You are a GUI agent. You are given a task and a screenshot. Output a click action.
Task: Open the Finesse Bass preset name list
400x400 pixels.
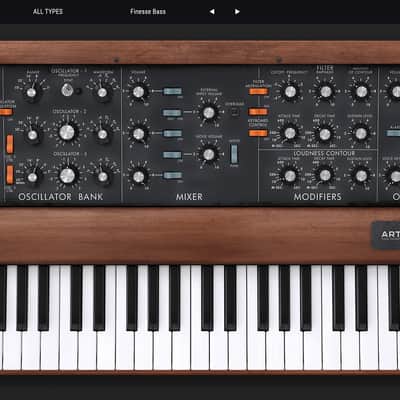click(x=148, y=12)
